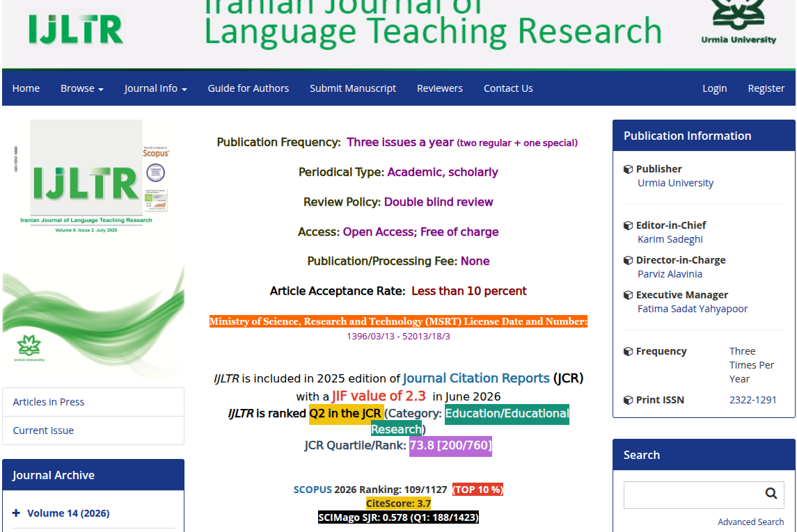Image resolution: width=797 pixels, height=532 pixels.
Task: Click the CiteScore: 3.7 text
Action: click(398, 503)
